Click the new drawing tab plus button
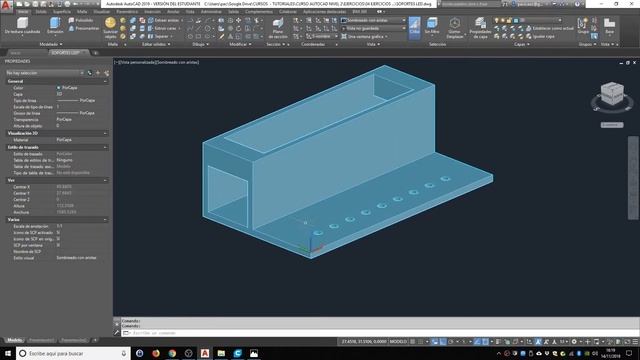 (x=96, y=53)
